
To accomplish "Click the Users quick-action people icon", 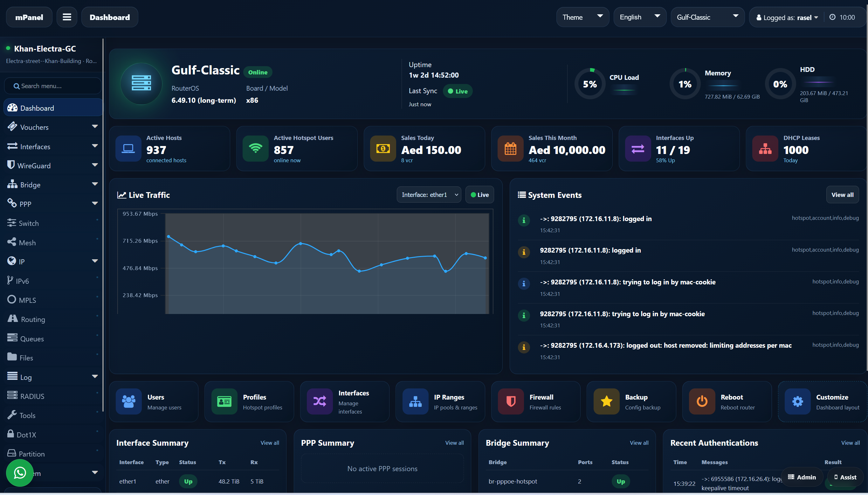I will [x=129, y=401].
